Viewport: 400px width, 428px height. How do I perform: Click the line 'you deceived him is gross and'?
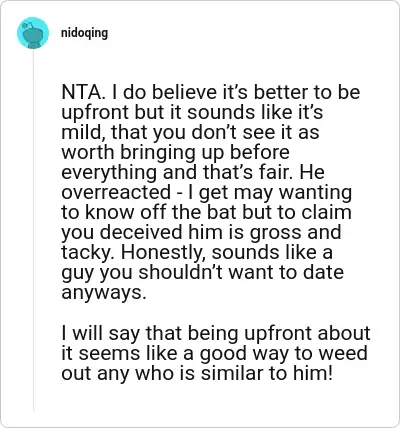click(x=201, y=232)
